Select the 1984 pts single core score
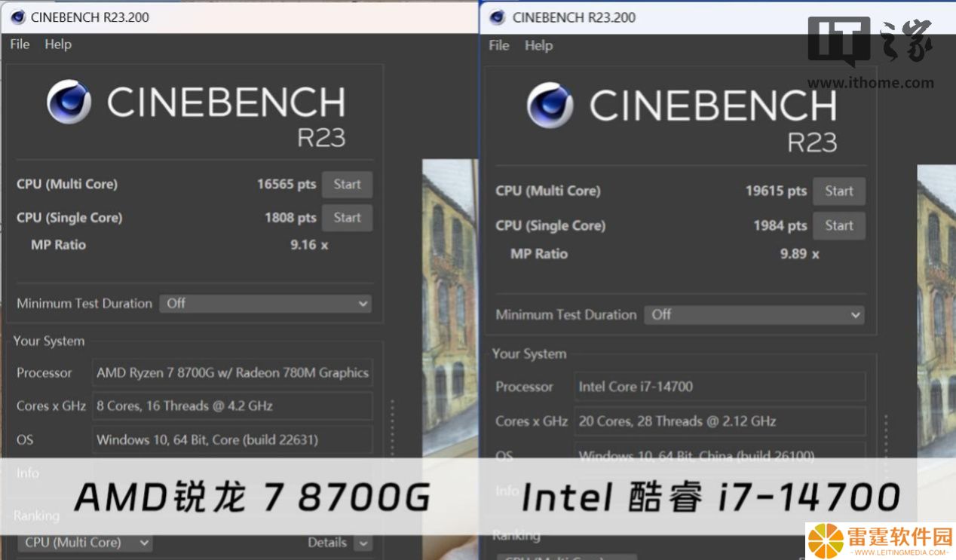 point(780,225)
